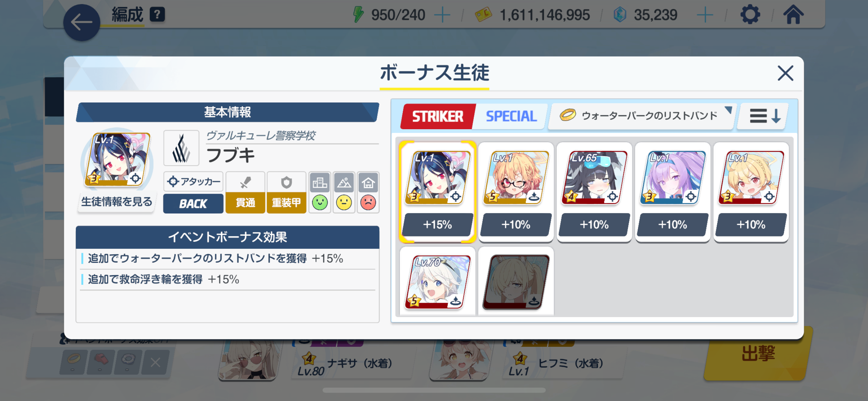Select the glasses student with 5 stars
Viewport: 868px width, 401px height.
point(516,192)
